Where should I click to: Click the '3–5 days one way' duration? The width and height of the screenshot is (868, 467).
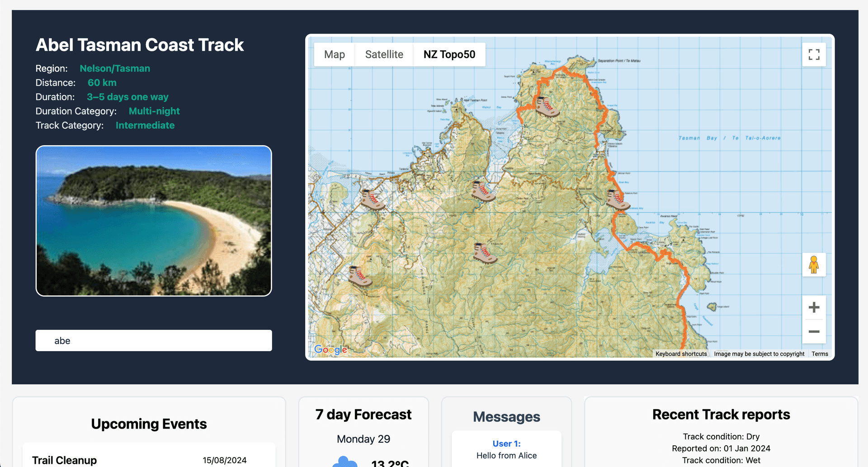pos(127,97)
